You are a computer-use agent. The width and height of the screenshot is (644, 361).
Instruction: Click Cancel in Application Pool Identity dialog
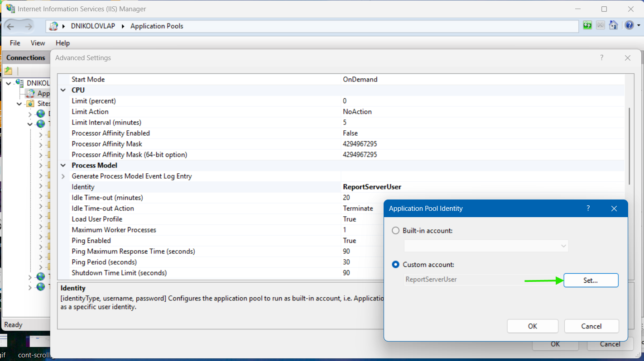591,326
